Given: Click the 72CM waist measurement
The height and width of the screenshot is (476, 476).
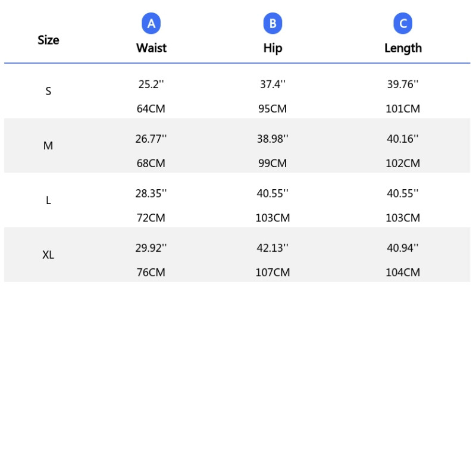Looking at the screenshot, I should point(151,218).
